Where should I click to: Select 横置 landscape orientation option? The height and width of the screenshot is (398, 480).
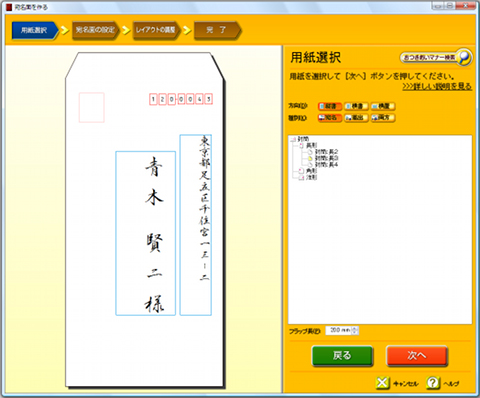(383, 106)
